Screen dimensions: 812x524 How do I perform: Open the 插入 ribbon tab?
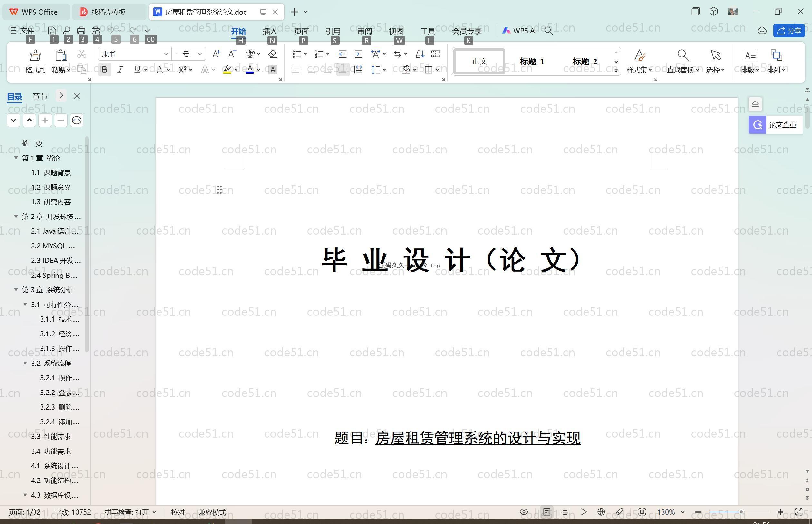[x=270, y=31]
